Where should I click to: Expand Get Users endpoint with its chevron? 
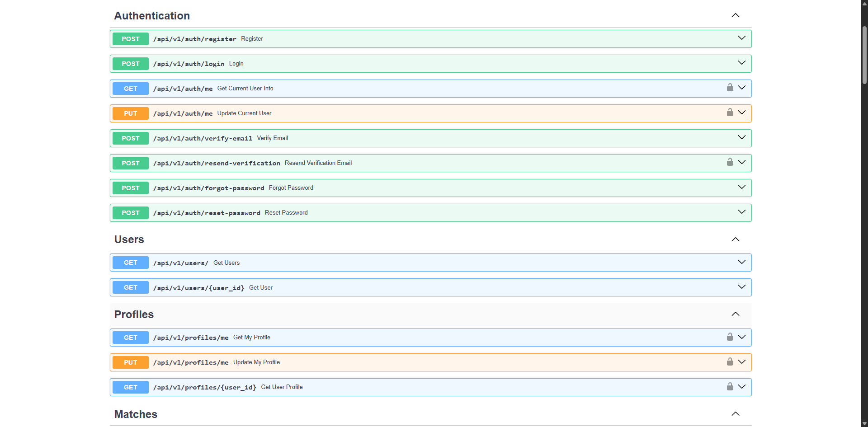click(x=742, y=262)
